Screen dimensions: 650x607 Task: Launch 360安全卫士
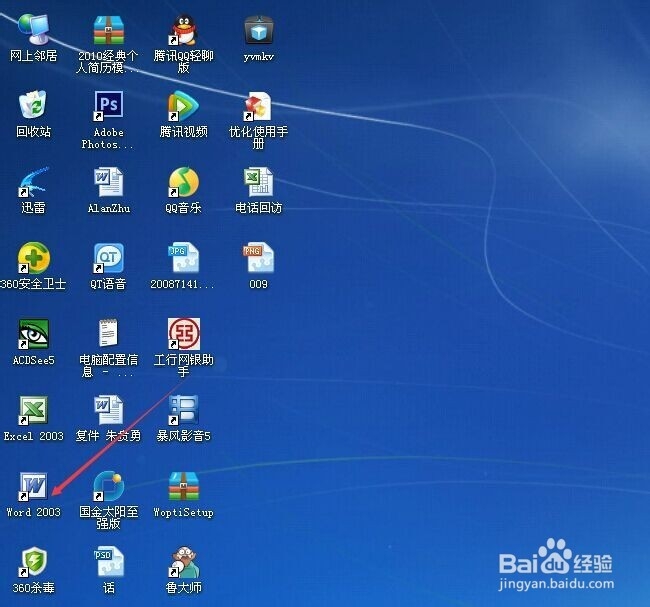point(34,257)
